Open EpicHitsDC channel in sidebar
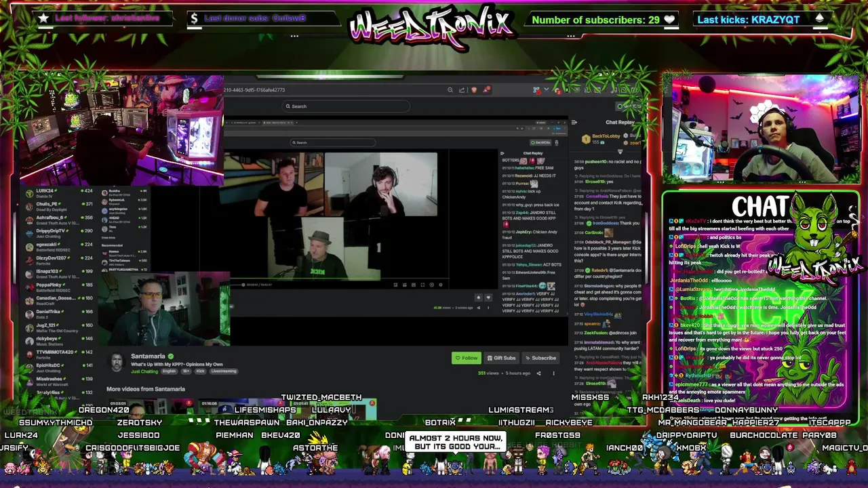Viewport: 868px width, 488px height. [58, 368]
